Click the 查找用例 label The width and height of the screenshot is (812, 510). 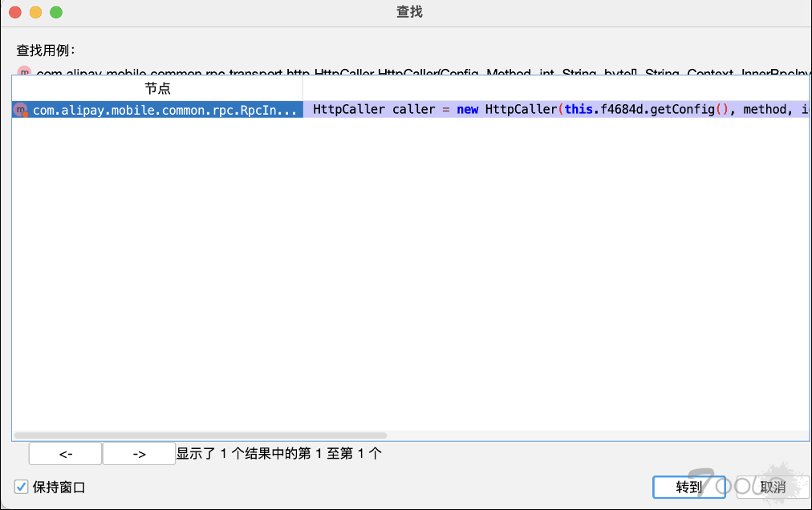(x=46, y=51)
